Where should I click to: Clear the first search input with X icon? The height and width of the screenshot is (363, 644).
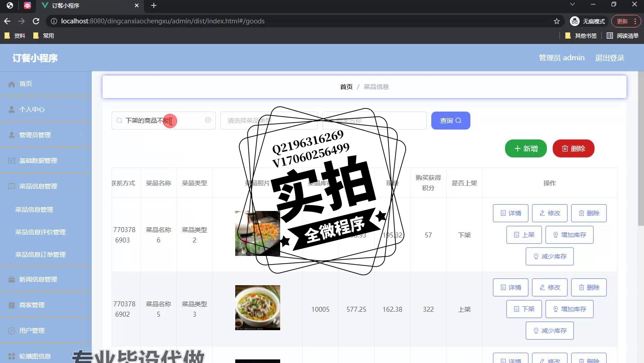pyautogui.click(x=208, y=120)
